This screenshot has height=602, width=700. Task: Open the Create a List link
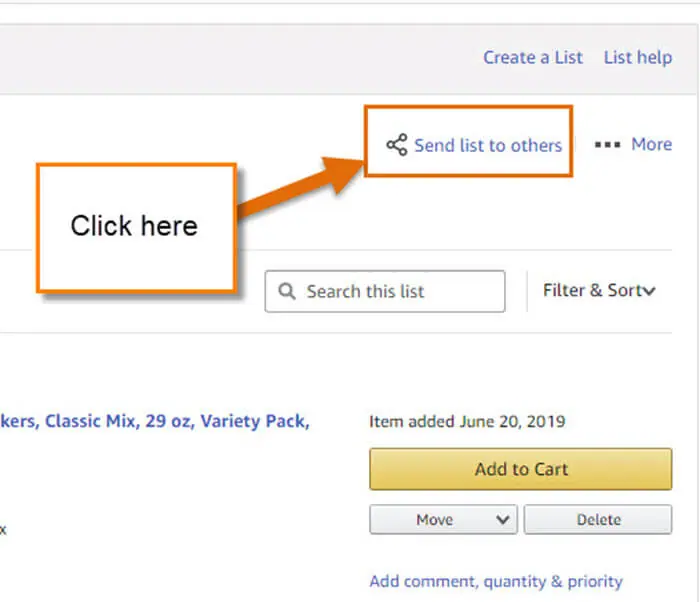coord(533,57)
